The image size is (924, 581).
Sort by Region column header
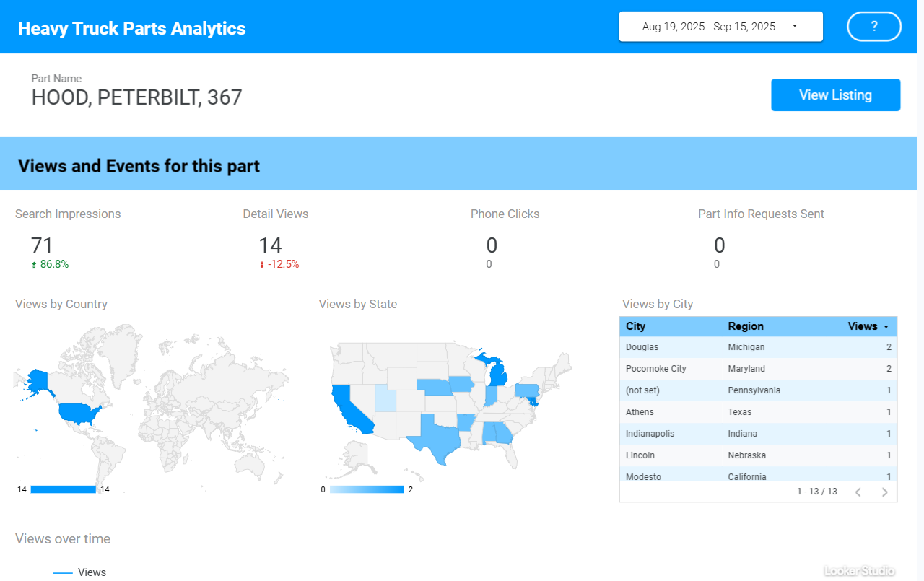point(746,326)
